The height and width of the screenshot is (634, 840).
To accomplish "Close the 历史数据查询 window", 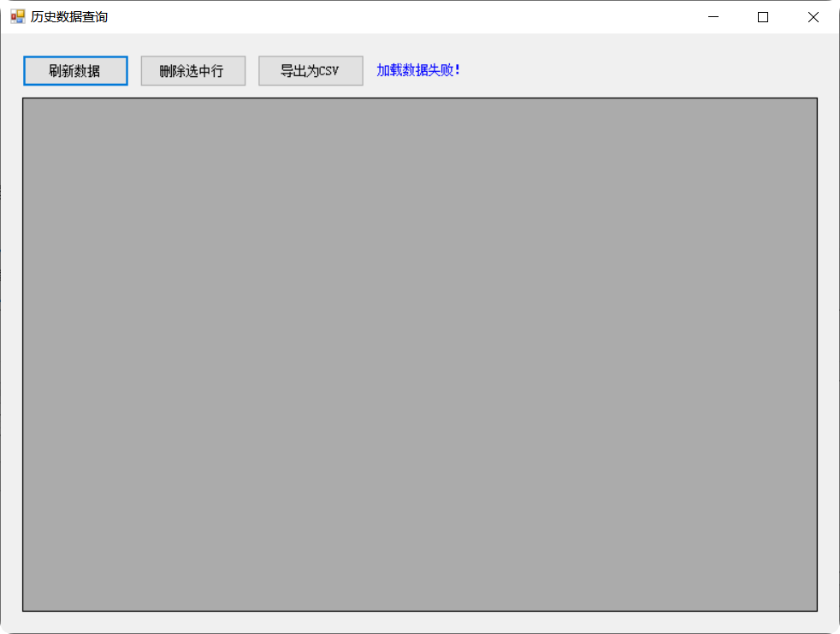I will (813, 17).
